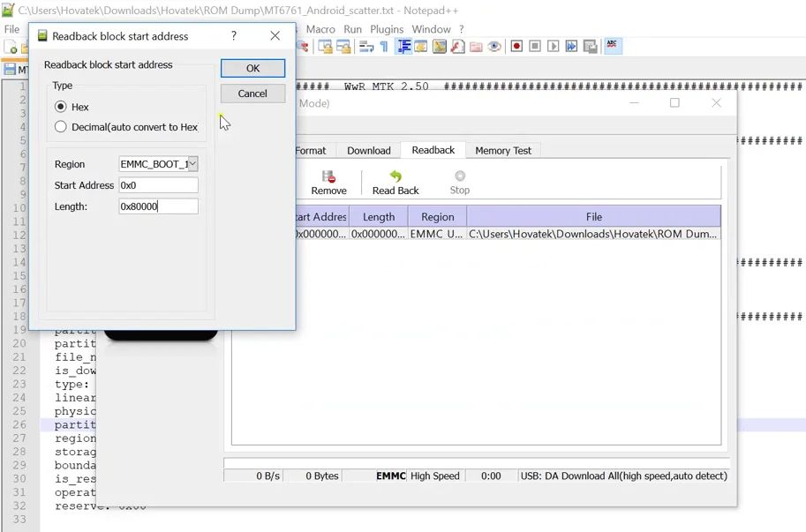Open Notepad++ File menu
The image size is (806, 532).
pos(11,29)
